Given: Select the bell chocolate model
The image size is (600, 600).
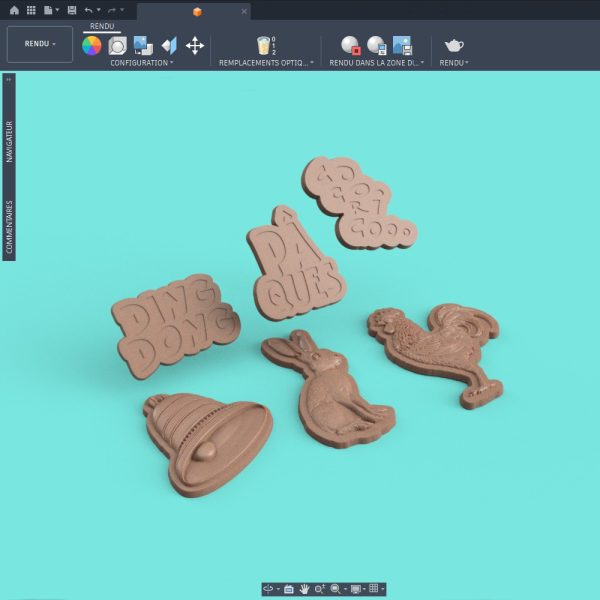Looking at the screenshot, I should pos(210,446).
